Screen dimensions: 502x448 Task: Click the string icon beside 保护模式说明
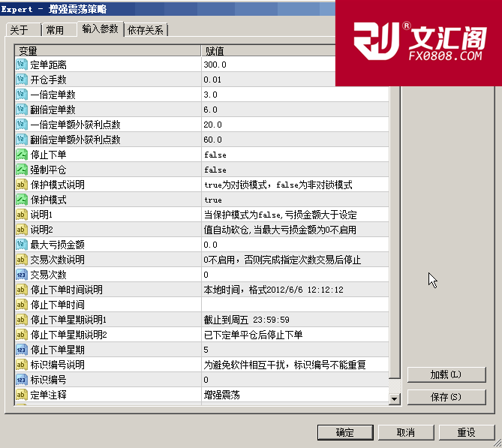pyautogui.click(x=22, y=185)
